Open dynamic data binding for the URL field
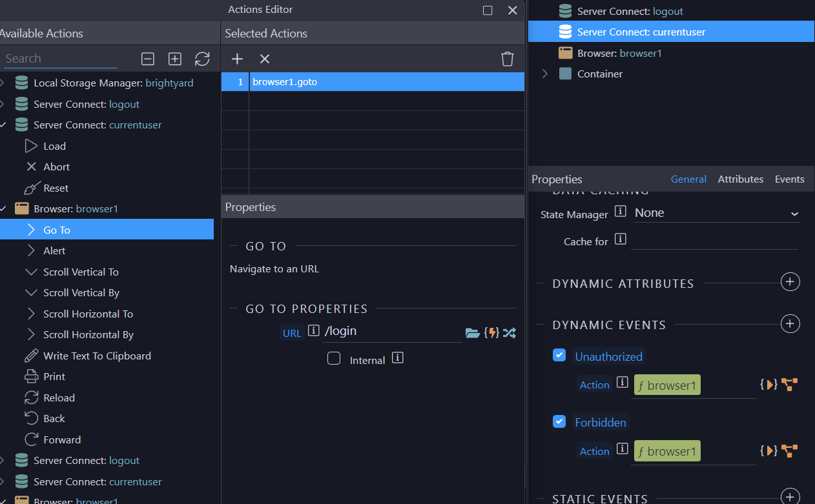The height and width of the screenshot is (504, 815). [x=491, y=332]
